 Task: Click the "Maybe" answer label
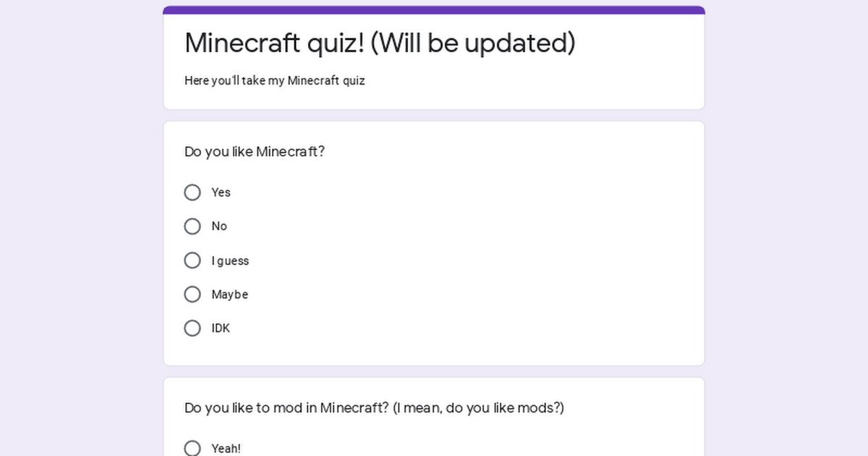(x=229, y=295)
